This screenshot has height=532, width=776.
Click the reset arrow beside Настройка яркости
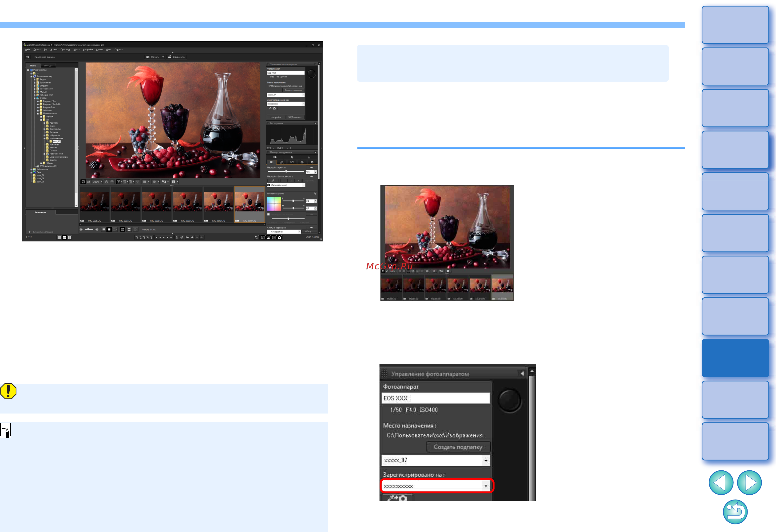312,168
